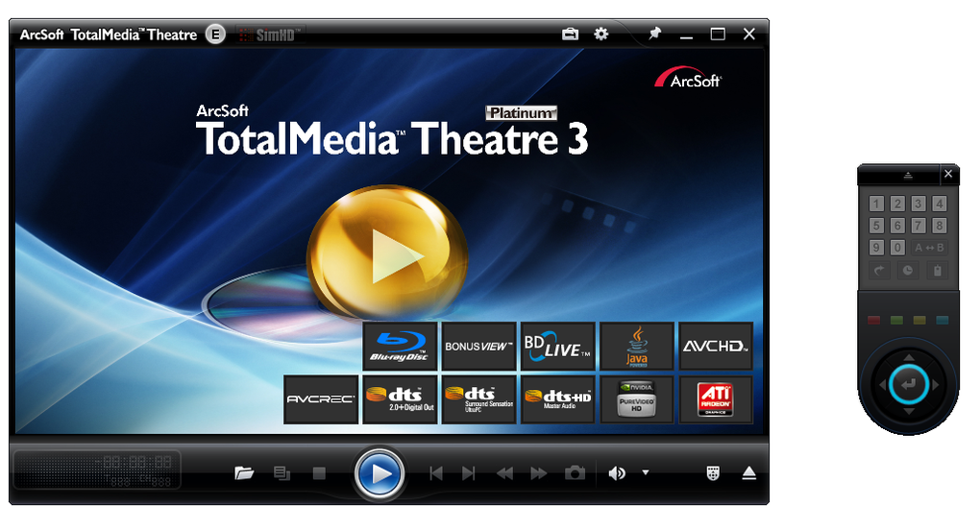Click the green color button on remote
This screenshot has height=530, width=980.
coord(896,321)
